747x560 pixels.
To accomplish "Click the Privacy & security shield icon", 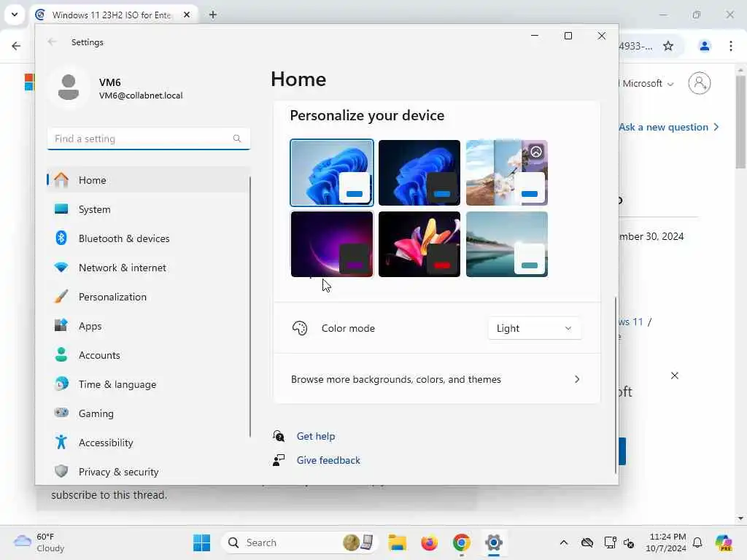I will [x=61, y=472].
